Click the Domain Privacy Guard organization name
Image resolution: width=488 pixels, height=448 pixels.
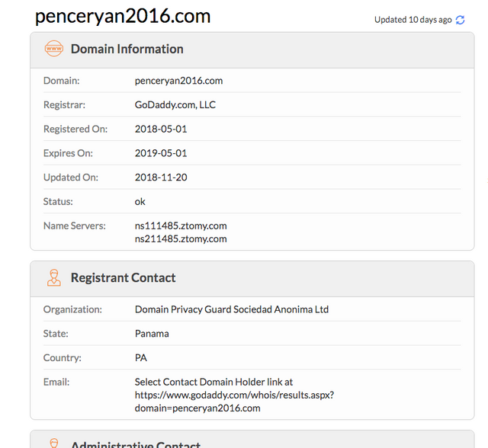coord(232,309)
